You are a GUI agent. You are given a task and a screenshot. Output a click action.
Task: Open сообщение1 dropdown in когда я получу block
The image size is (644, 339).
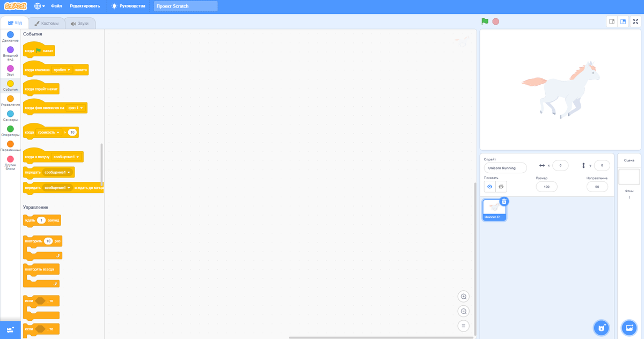[x=67, y=157]
